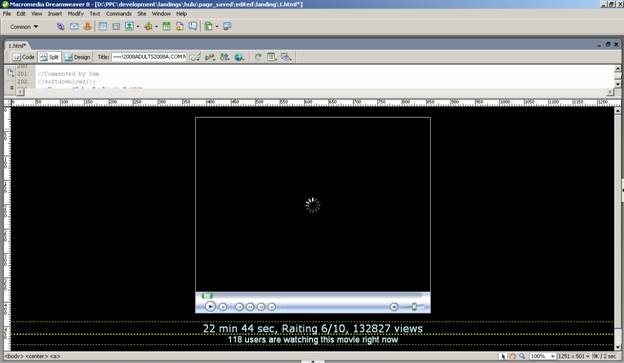This screenshot has width=624, height=363.
Task: Switch to Split view
Action: (x=49, y=57)
